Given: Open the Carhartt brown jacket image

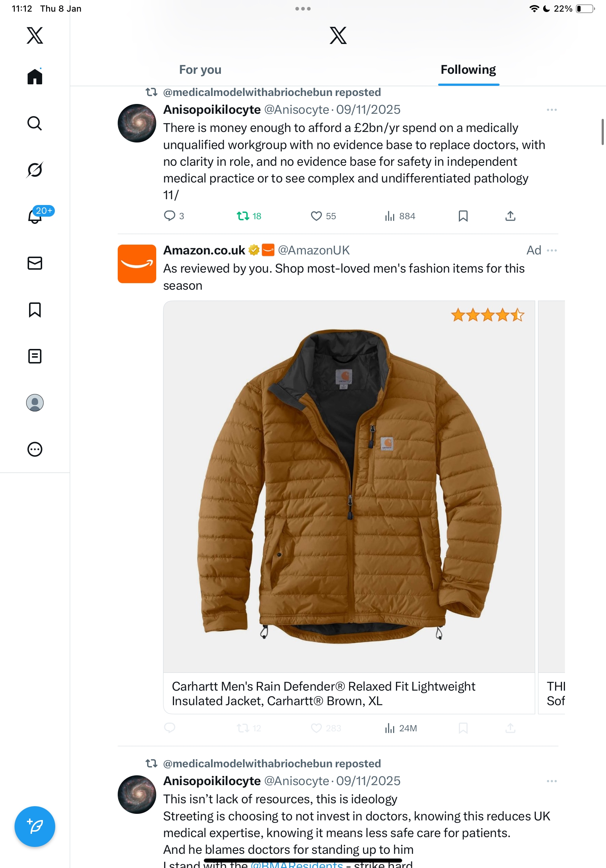Looking at the screenshot, I should tap(349, 486).
